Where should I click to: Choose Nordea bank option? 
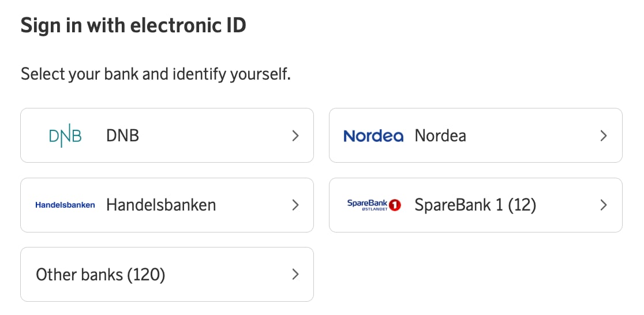[x=440, y=136]
